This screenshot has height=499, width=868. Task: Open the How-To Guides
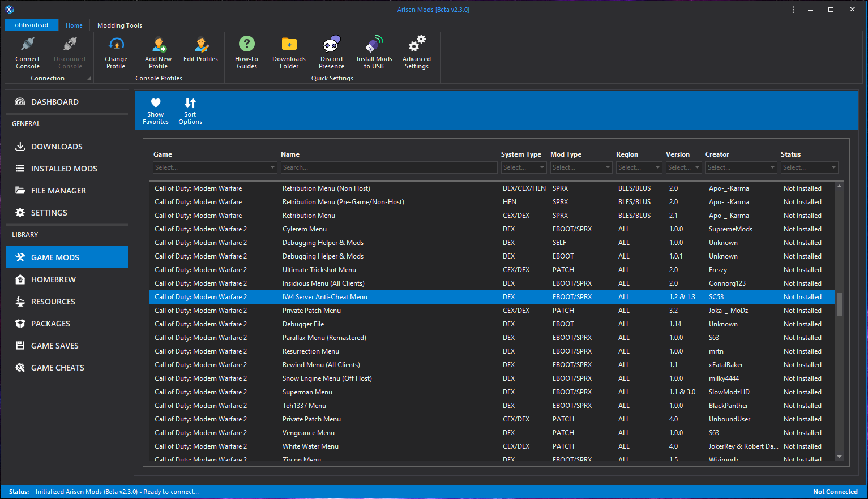point(246,52)
